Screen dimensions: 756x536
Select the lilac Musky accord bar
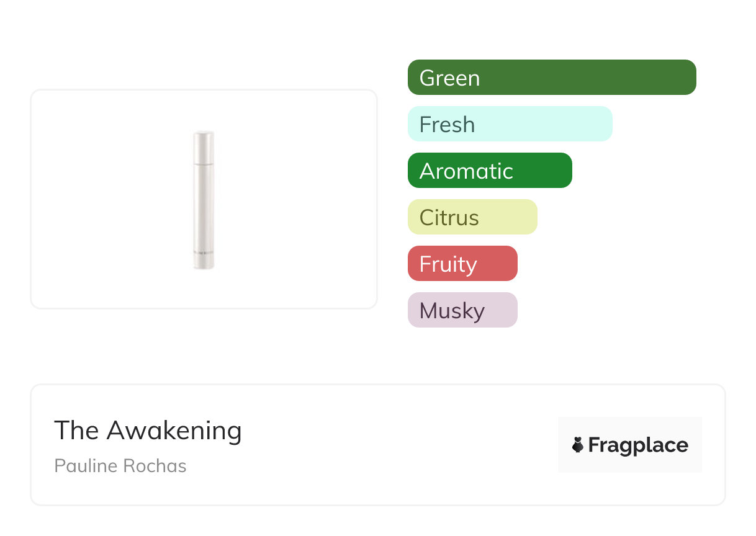click(462, 310)
